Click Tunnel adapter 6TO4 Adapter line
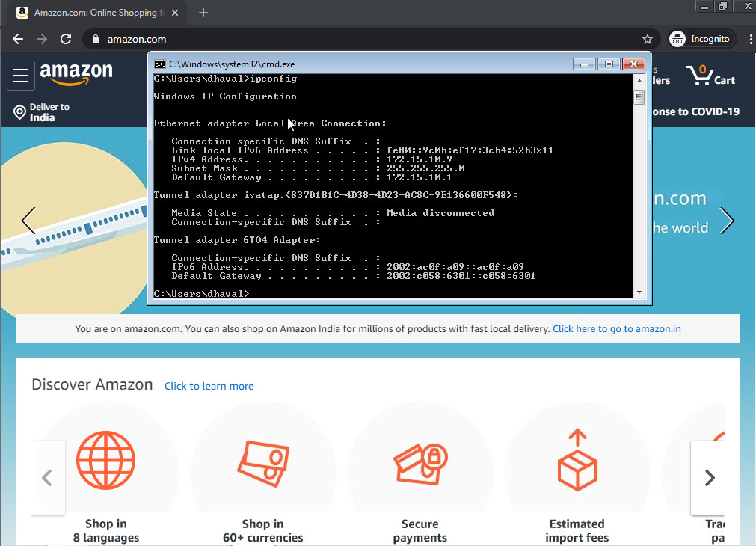The height and width of the screenshot is (546, 756). click(x=237, y=240)
